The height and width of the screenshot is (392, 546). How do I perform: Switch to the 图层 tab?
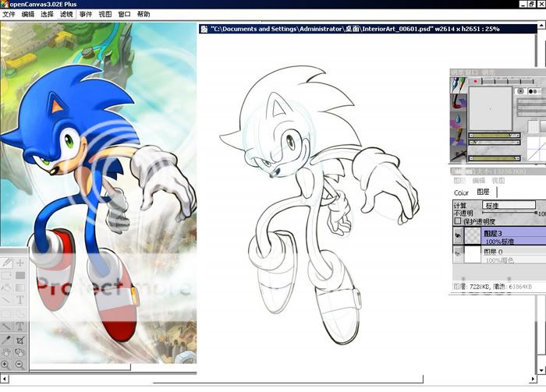(x=483, y=192)
